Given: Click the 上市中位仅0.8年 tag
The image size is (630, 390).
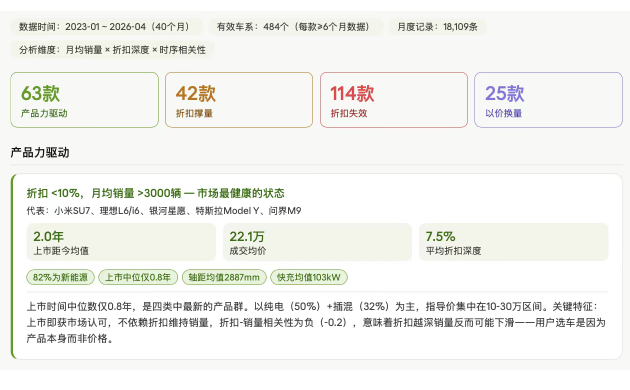Looking at the screenshot, I should coord(138,277).
